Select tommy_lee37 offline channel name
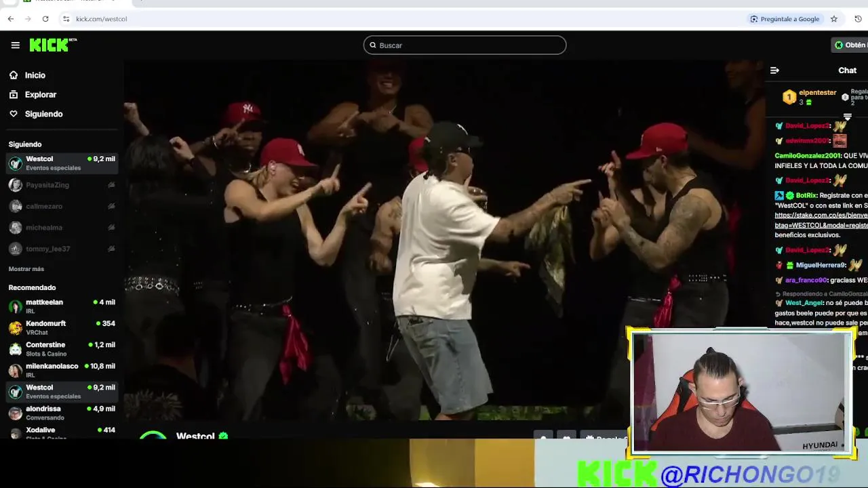This screenshot has width=868, height=488. (48, 249)
